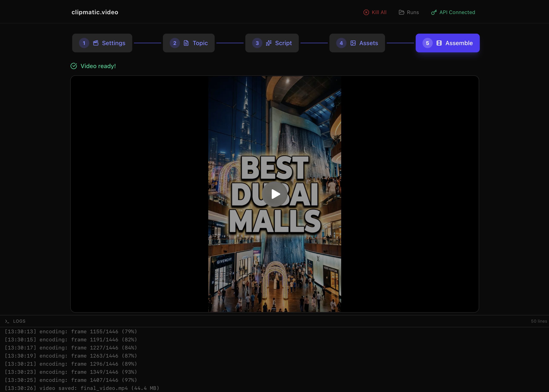Click the clipmatic.video logo title

click(95, 12)
